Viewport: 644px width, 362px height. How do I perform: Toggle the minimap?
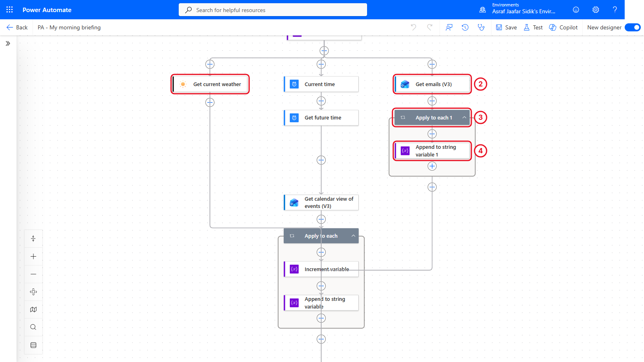[33, 310]
